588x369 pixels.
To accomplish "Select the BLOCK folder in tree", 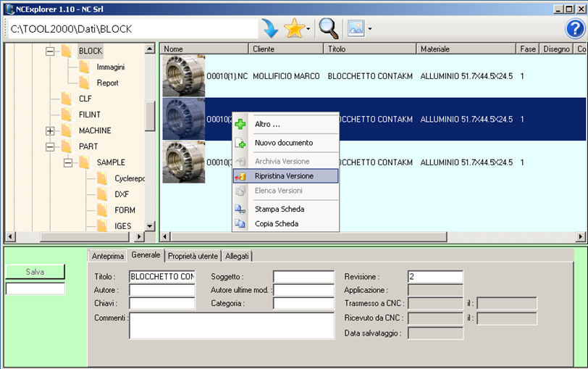I will (91, 51).
